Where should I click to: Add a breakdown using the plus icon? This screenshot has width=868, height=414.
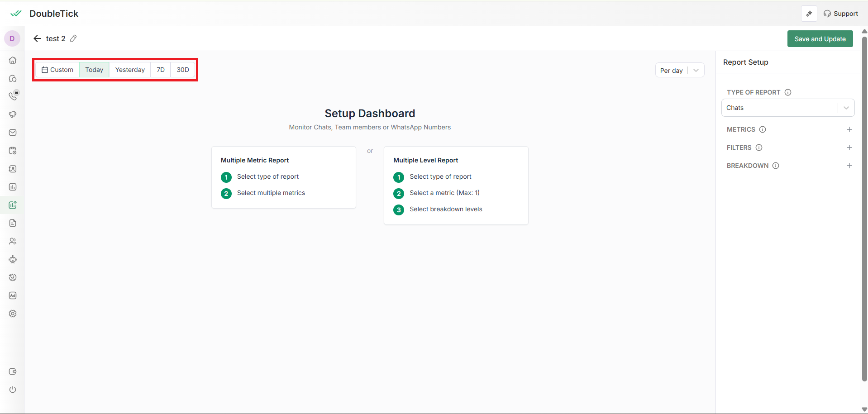click(849, 166)
